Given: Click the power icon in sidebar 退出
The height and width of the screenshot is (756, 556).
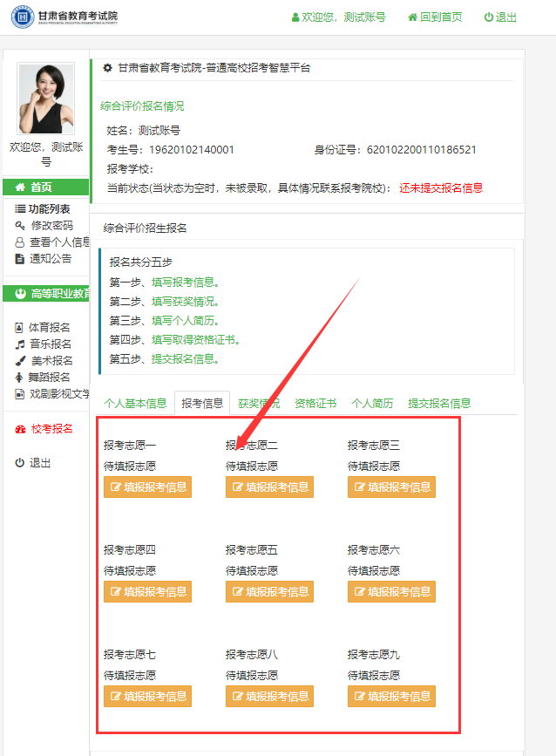Looking at the screenshot, I should [x=20, y=463].
